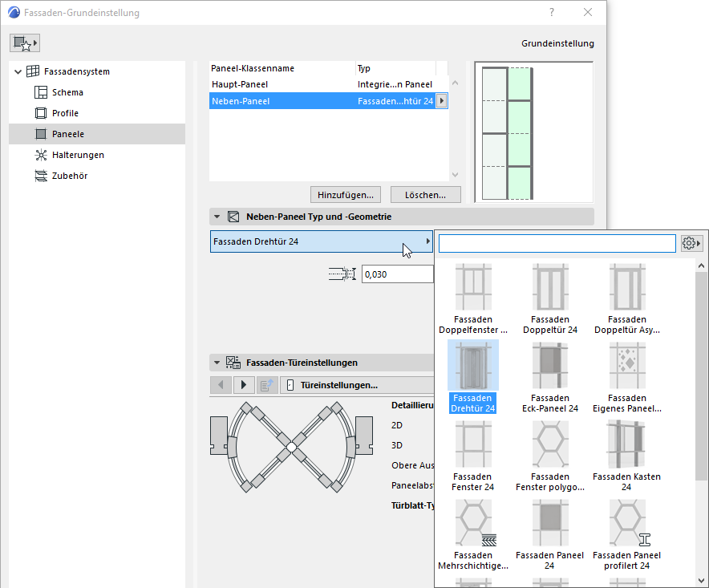Image resolution: width=709 pixels, height=588 pixels.
Task: Click the Löschen button
Action: click(426, 195)
